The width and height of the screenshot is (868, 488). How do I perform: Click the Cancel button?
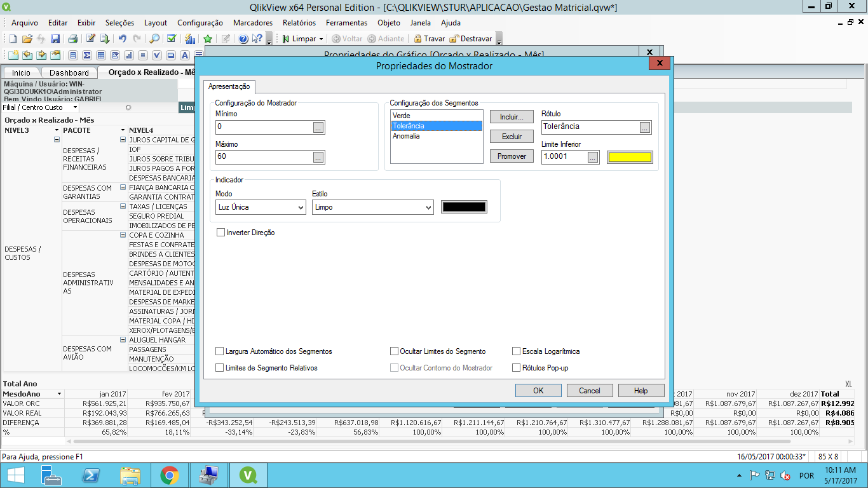[590, 391]
